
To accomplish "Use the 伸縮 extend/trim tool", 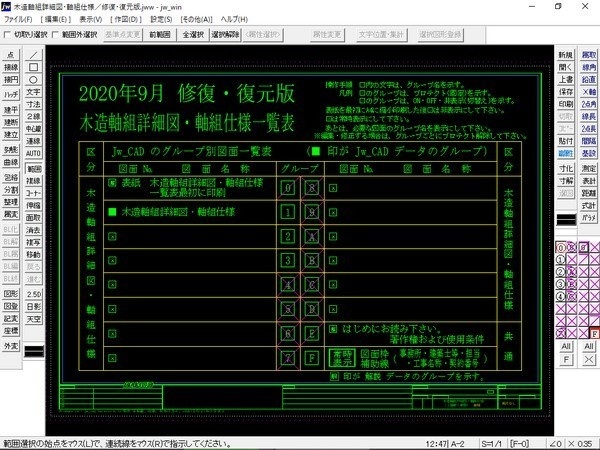I will (x=33, y=205).
